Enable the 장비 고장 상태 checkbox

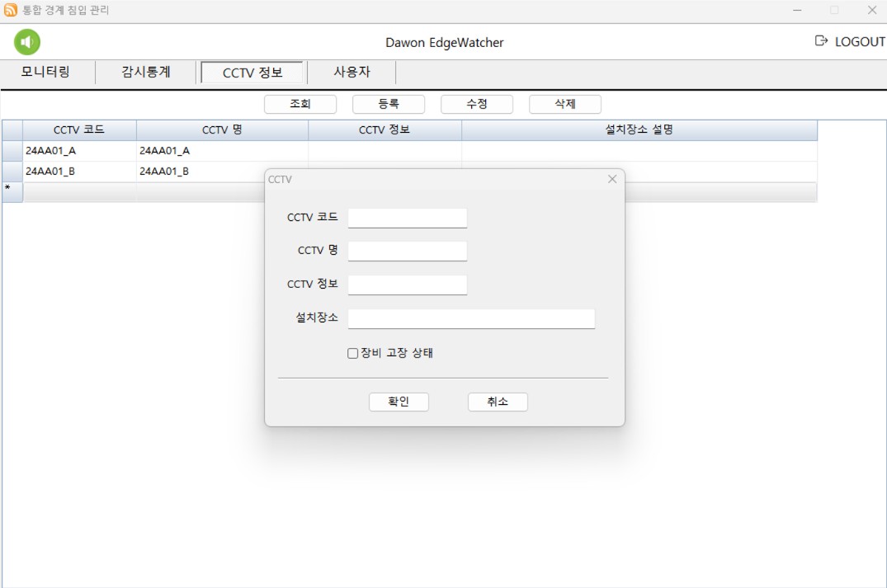click(353, 353)
